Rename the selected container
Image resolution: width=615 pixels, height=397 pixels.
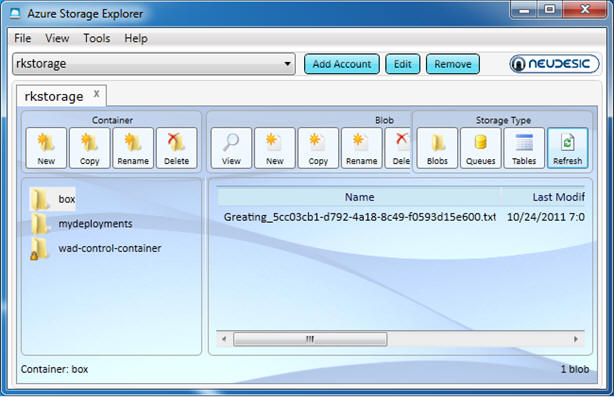pos(133,148)
